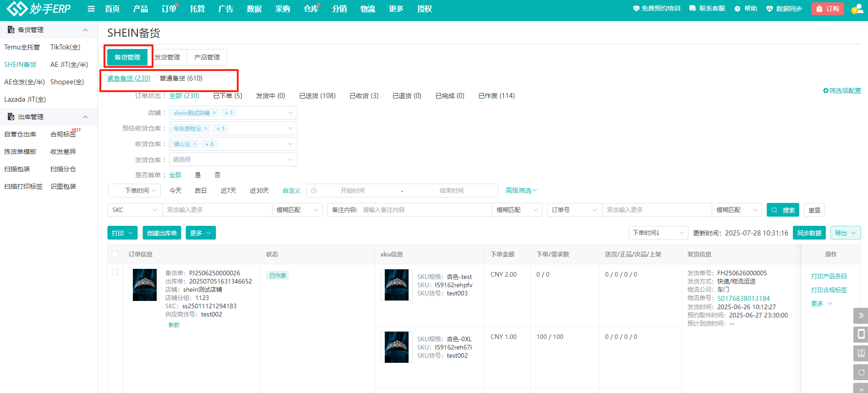Image resolution: width=868 pixels, height=393 pixels.
Task: Open the 订单号 field type dropdown
Action: coord(574,210)
